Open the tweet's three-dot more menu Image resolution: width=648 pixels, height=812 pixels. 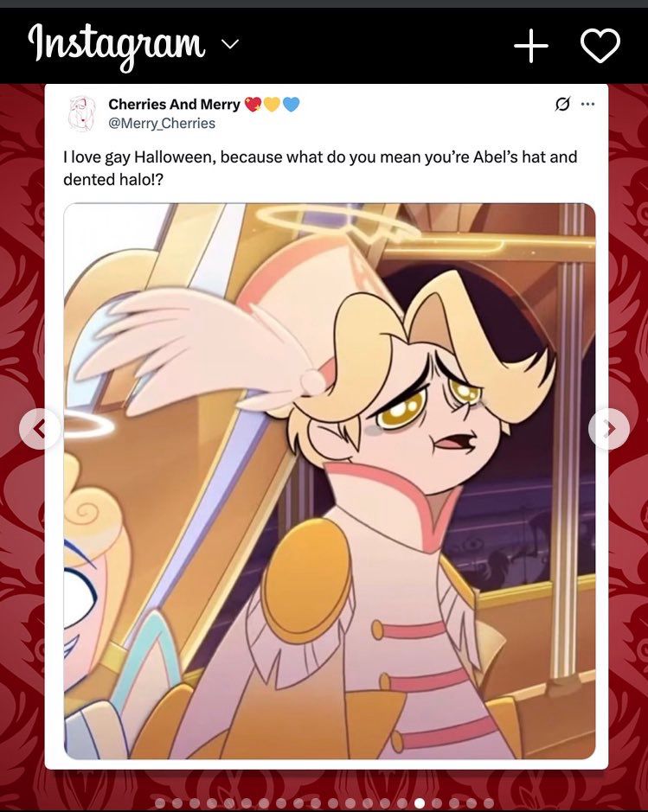(x=587, y=104)
